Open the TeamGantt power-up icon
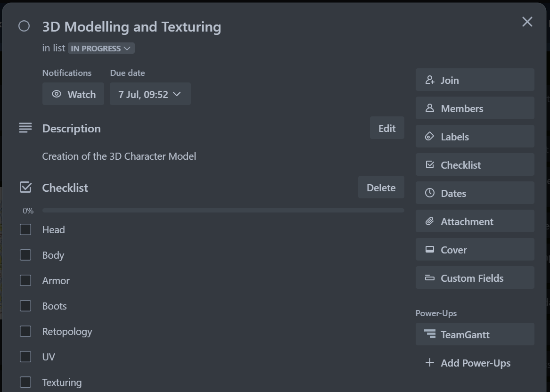 pos(430,334)
